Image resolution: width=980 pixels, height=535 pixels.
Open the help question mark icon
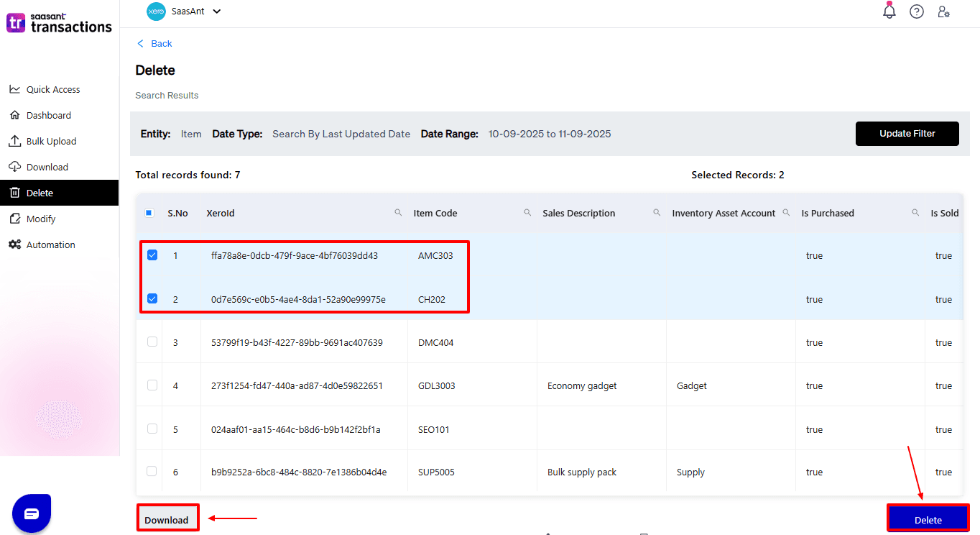pyautogui.click(x=917, y=12)
